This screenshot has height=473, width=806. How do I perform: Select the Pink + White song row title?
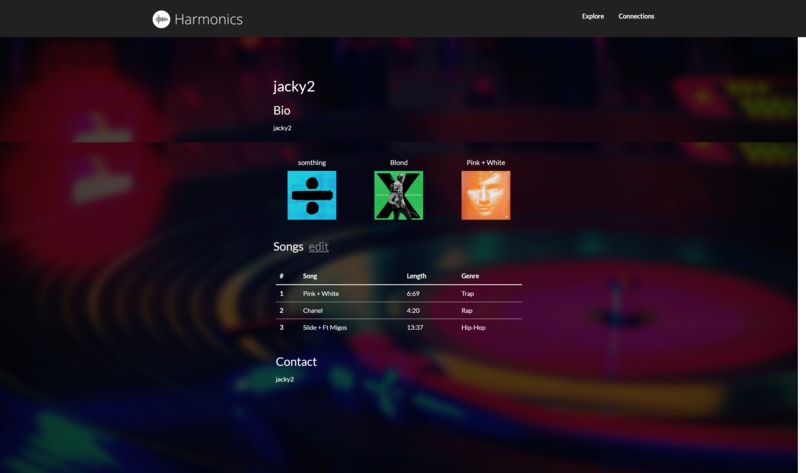point(321,294)
